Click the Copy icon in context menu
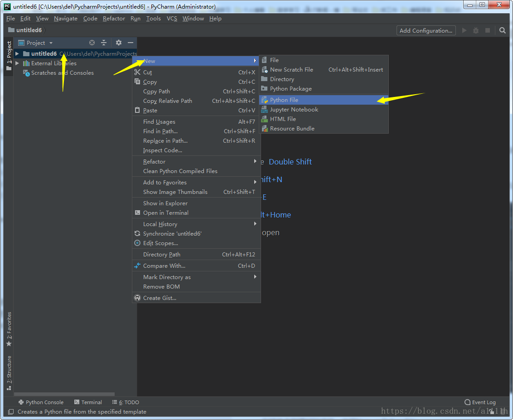Viewport: 513px width, 420px height. pos(137,82)
